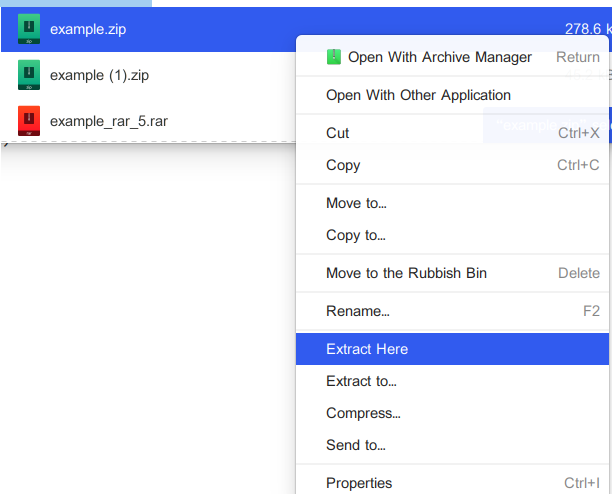Click the example.zip archive icon
Image resolution: width=612 pixels, height=494 pixels.
pos(30,29)
